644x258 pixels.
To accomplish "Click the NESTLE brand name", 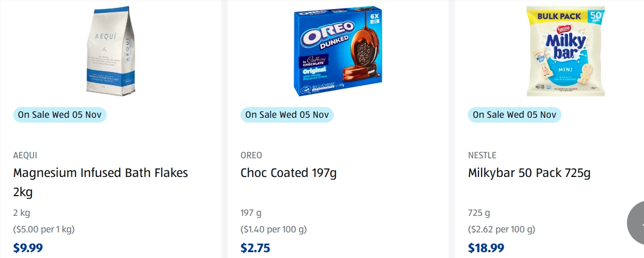I will 482,155.
